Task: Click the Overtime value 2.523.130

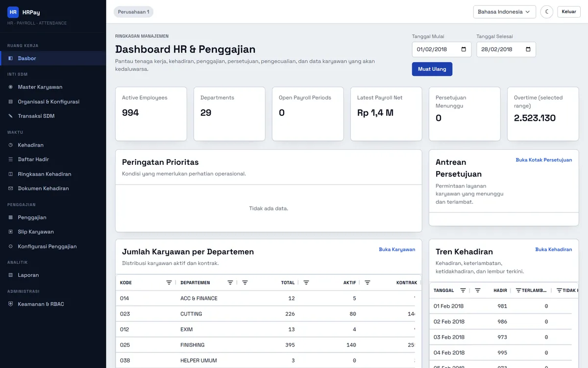Action: (535, 118)
